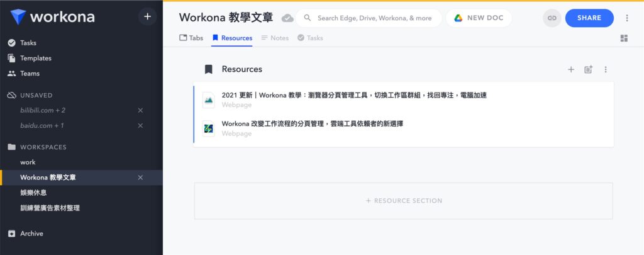Switch to the Tasks tab in workspace header
Image resolution: width=644 pixels, height=255 pixels.
point(310,38)
